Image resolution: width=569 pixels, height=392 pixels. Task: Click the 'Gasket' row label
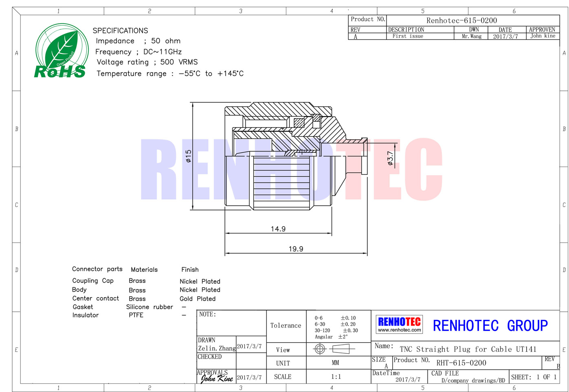coord(83,307)
